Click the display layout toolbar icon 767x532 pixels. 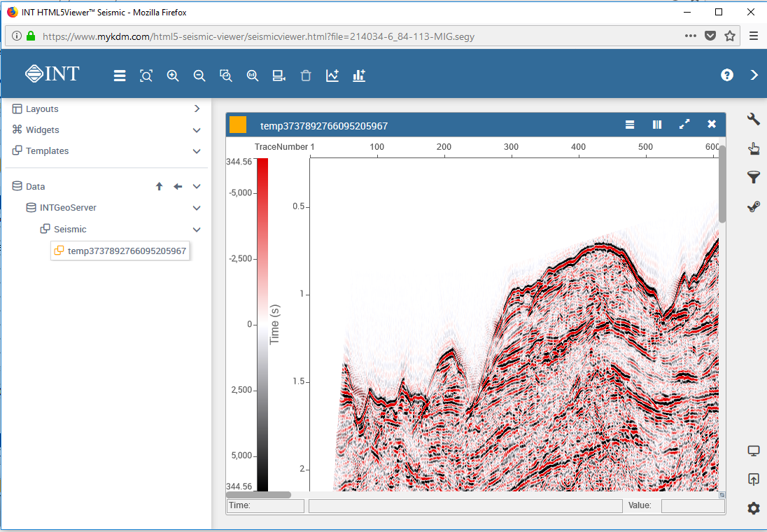(279, 76)
